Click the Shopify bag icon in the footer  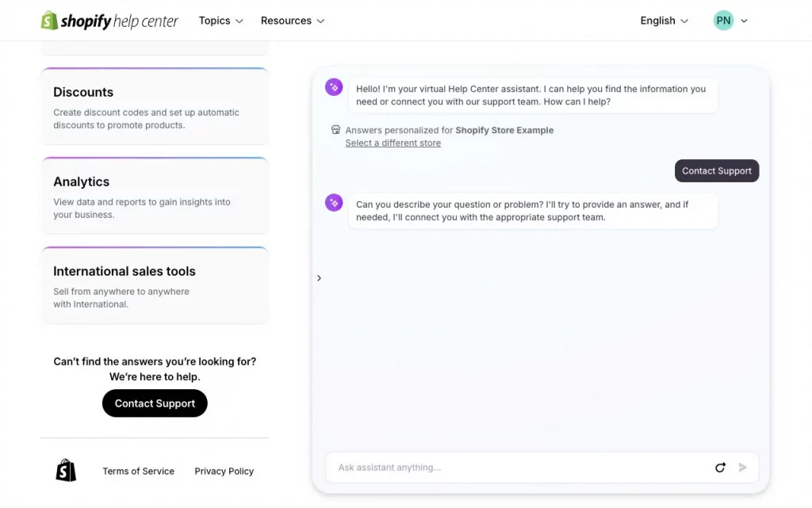click(x=66, y=470)
